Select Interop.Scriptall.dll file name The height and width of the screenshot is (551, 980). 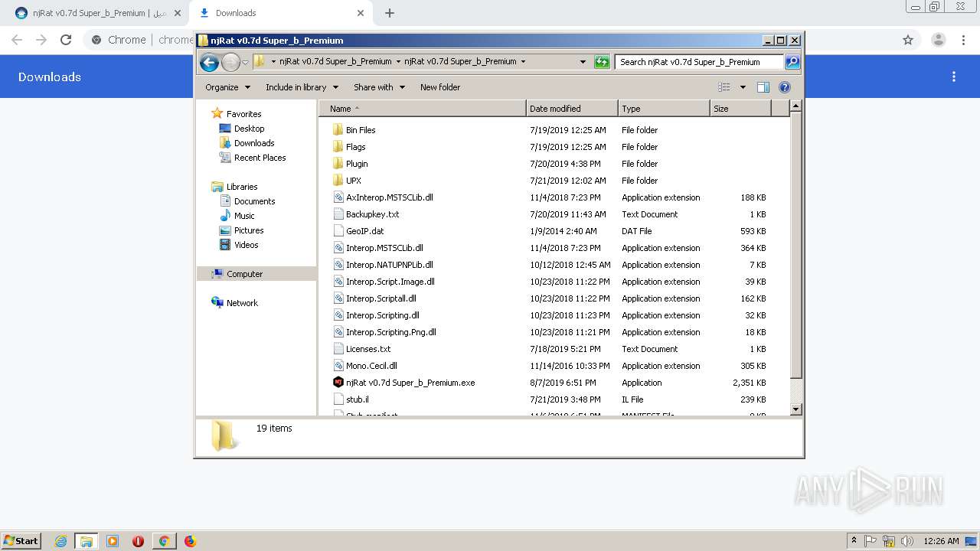coord(381,298)
